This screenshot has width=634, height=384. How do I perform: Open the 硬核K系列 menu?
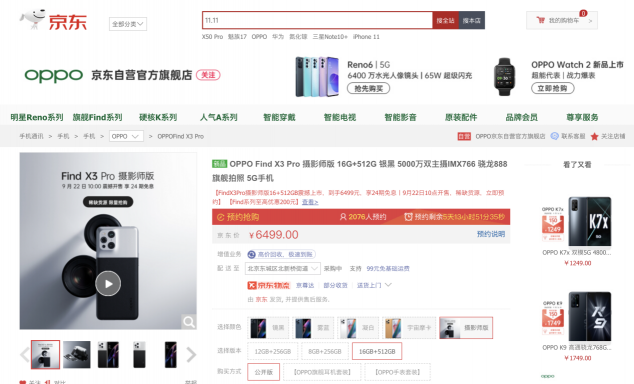(x=158, y=117)
